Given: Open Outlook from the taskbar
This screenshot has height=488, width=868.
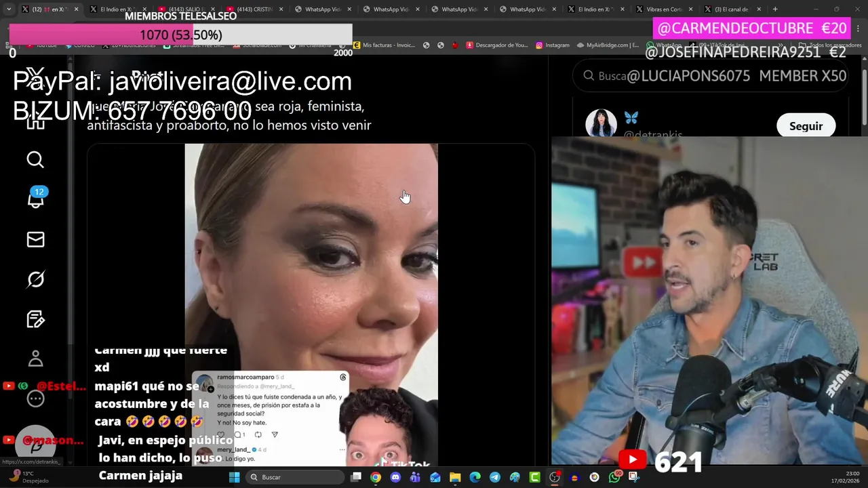Looking at the screenshot, I should coord(435,477).
